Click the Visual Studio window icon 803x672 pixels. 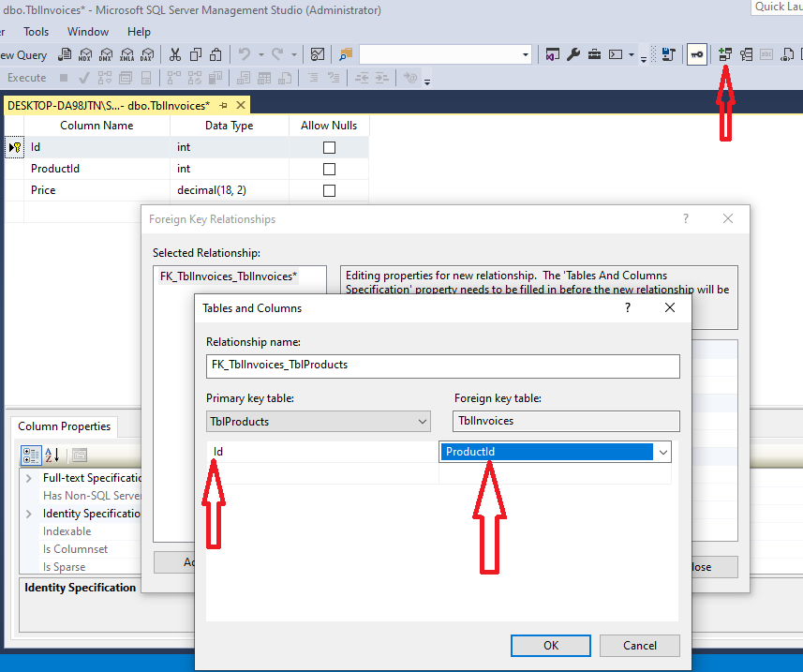pyautogui.click(x=552, y=54)
